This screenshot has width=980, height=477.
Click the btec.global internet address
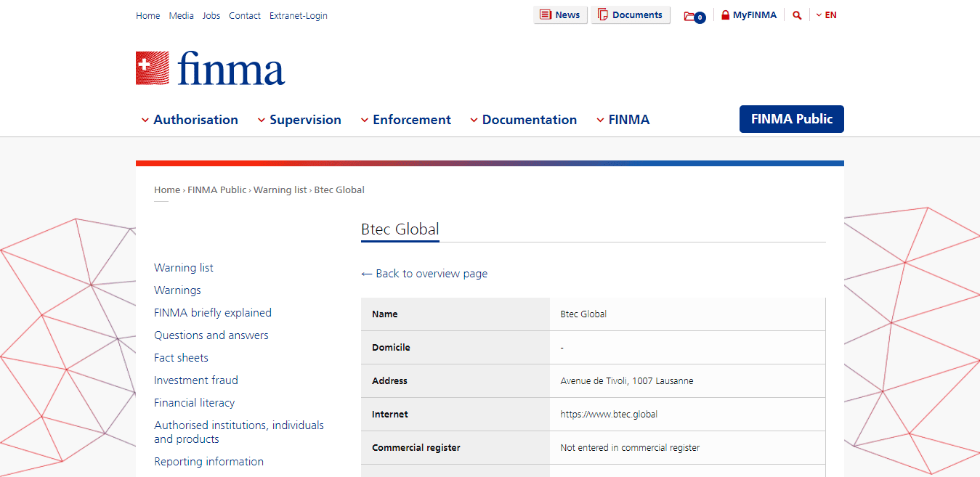click(609, 415)
